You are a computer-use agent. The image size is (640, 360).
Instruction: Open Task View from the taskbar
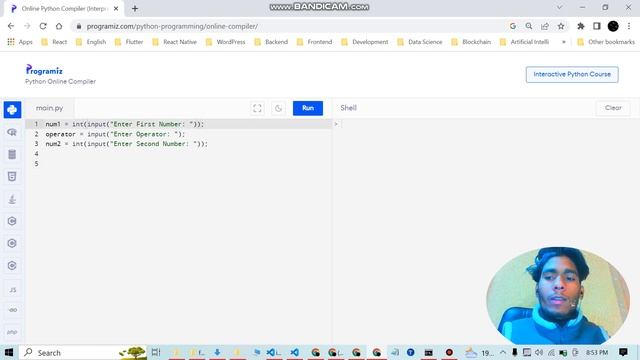[x=156, y=352]
